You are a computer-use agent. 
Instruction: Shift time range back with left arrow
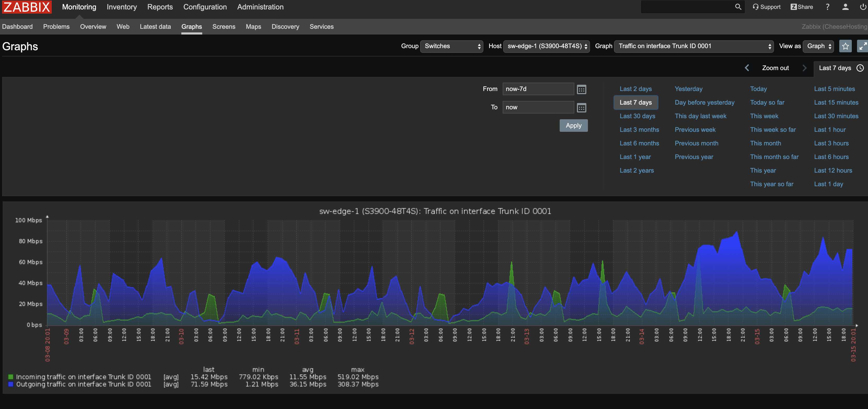[747, 68]
